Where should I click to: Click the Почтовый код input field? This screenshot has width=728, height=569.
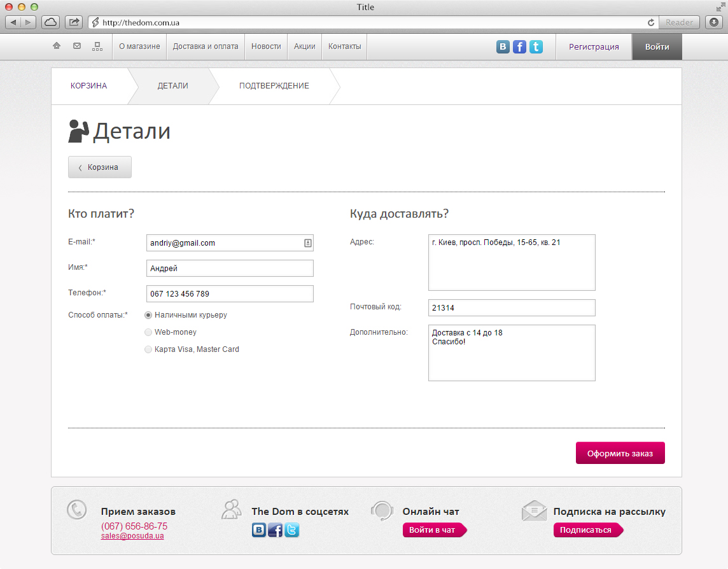512,308
